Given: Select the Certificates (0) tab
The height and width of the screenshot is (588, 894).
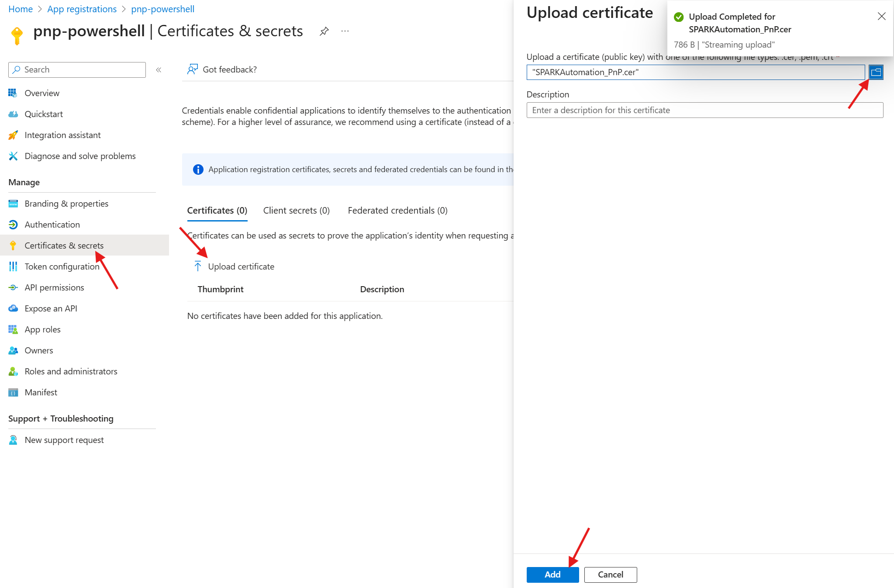Looking at the screenshot, I should pos(217,211).
